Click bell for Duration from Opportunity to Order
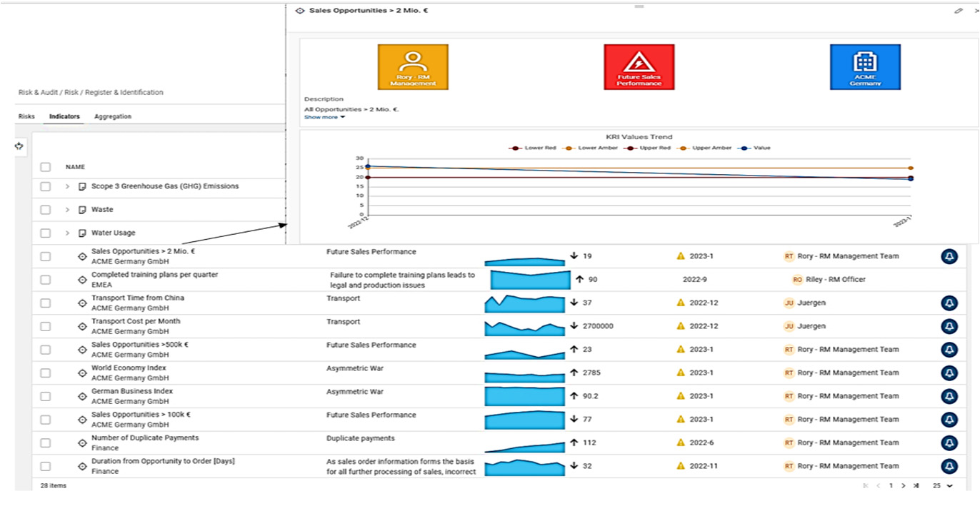This screenshot has width=980, height=506. pos(949,466)
